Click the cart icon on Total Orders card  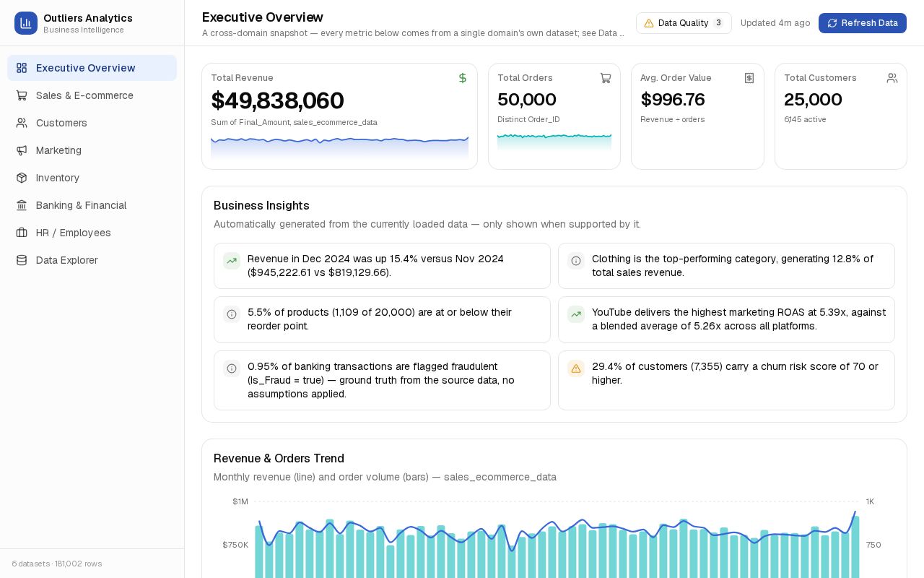(x=606, y=78)
